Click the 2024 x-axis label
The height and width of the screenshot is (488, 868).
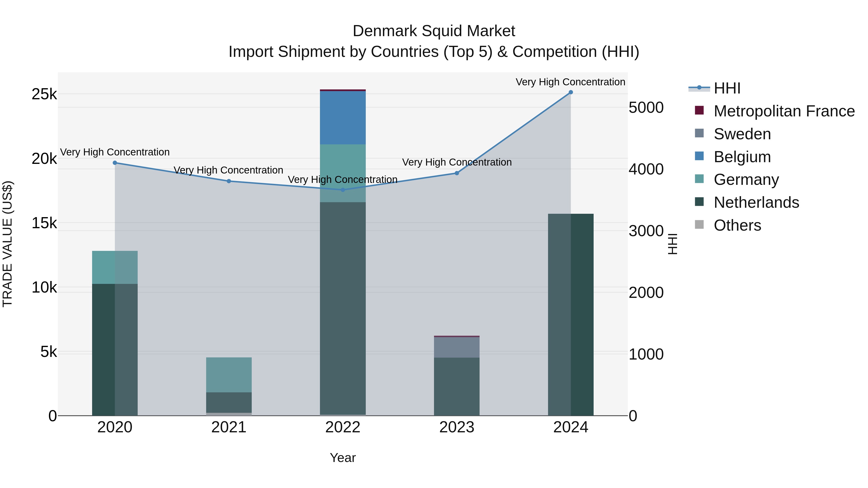(571, 427)
